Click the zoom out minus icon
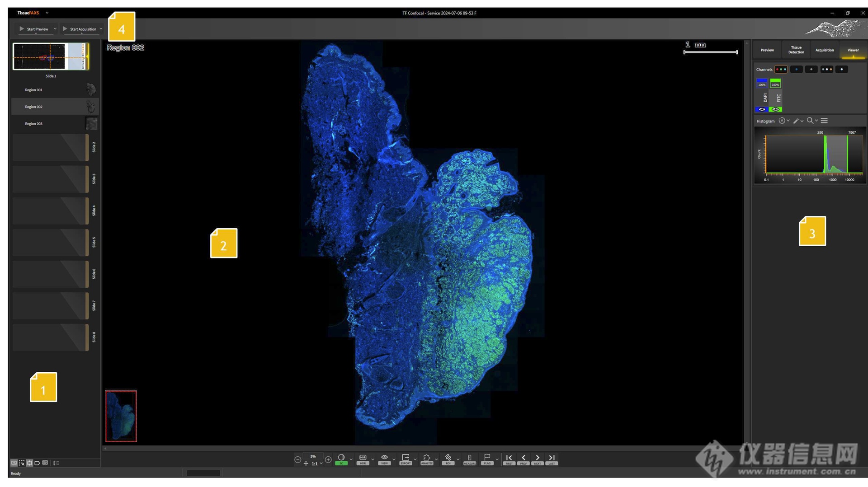The height and width of the screenshot is (487, 868). [x=297, y=459]
